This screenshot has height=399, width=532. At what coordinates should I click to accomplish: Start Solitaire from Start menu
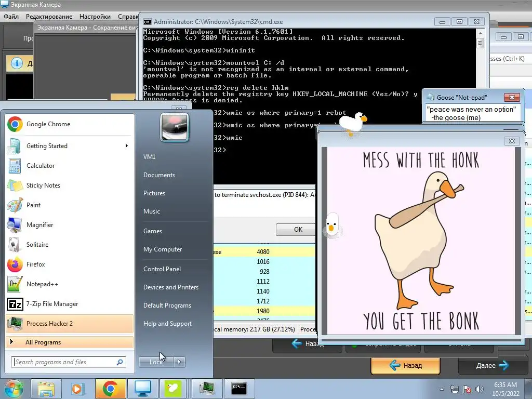pyautogui.click(x=70, y=245)
